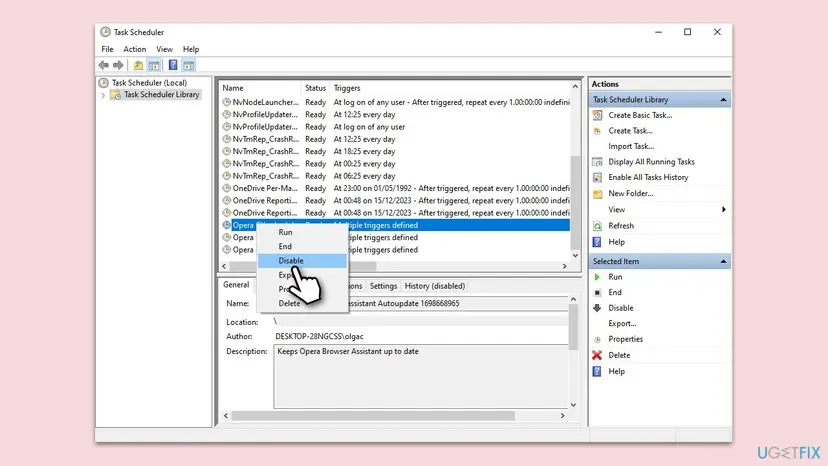Screen dimensions: 828x466
Task: Click the clock icon next to NvNodeLauncher task
Action: (227, 102)
